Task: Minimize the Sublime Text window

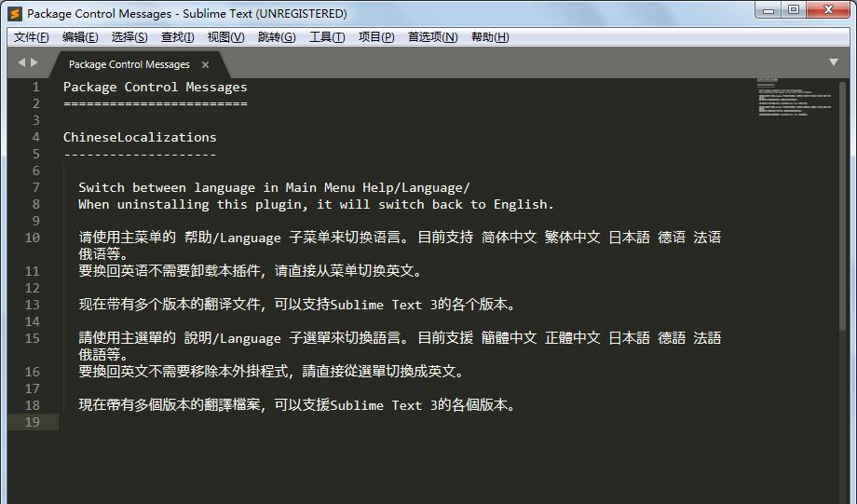Action: point(769,10)
